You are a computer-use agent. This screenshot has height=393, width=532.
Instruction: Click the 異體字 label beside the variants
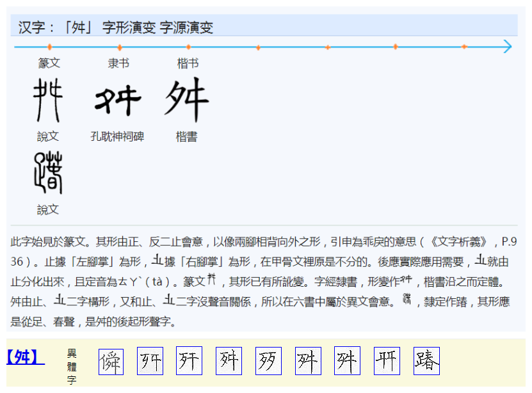coord(72,366)
